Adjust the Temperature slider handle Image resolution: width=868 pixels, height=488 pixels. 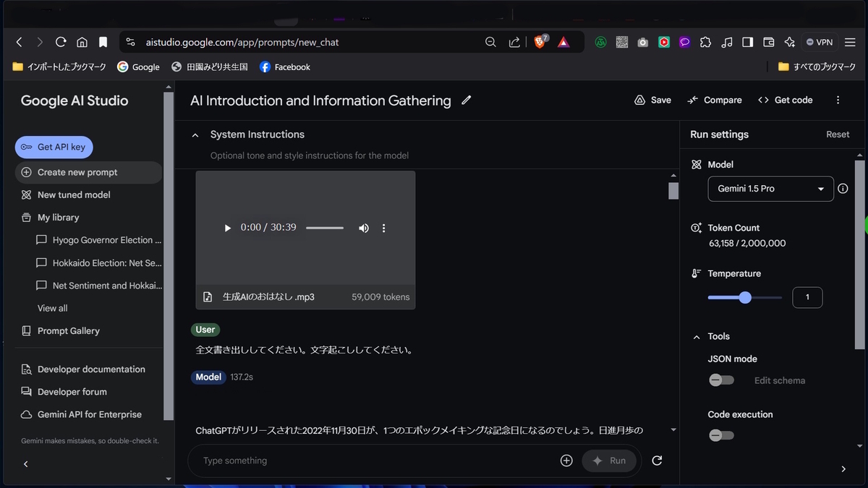point(745,297)
